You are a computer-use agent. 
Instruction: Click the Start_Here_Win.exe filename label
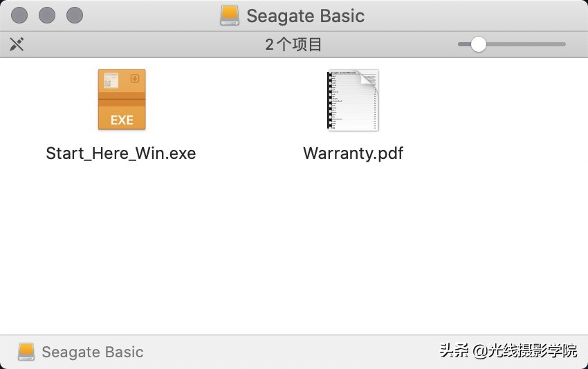pyautogui.click(x=121, y=153)
